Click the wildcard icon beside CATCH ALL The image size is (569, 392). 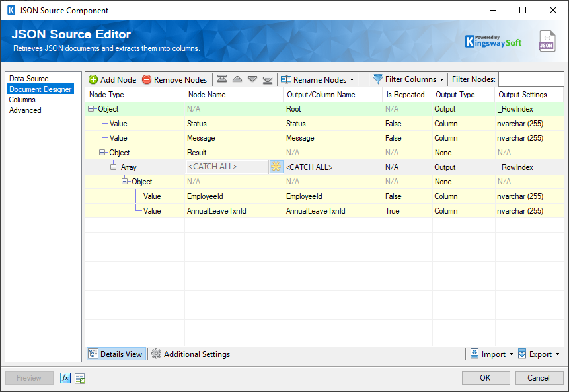click(x=276, y=167)
